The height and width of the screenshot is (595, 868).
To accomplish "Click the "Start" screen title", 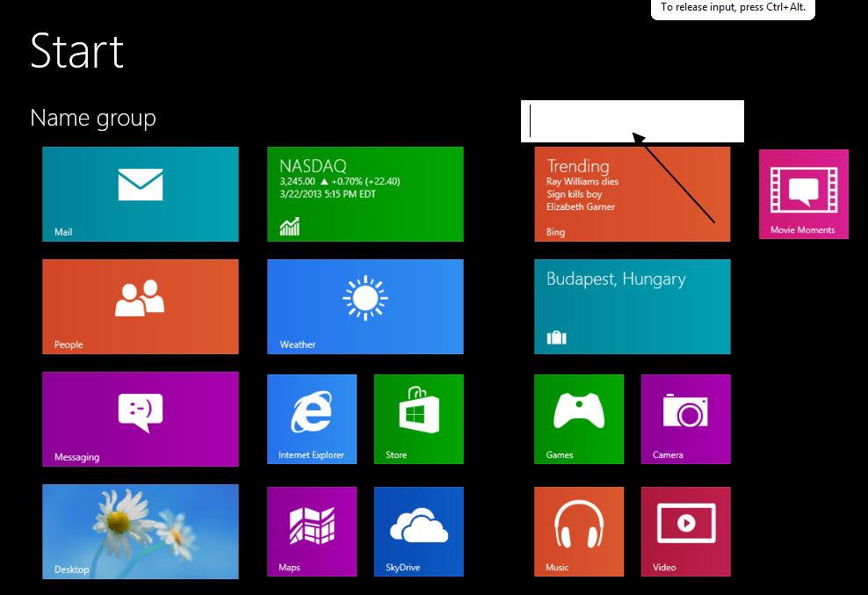I will [77, 51].
